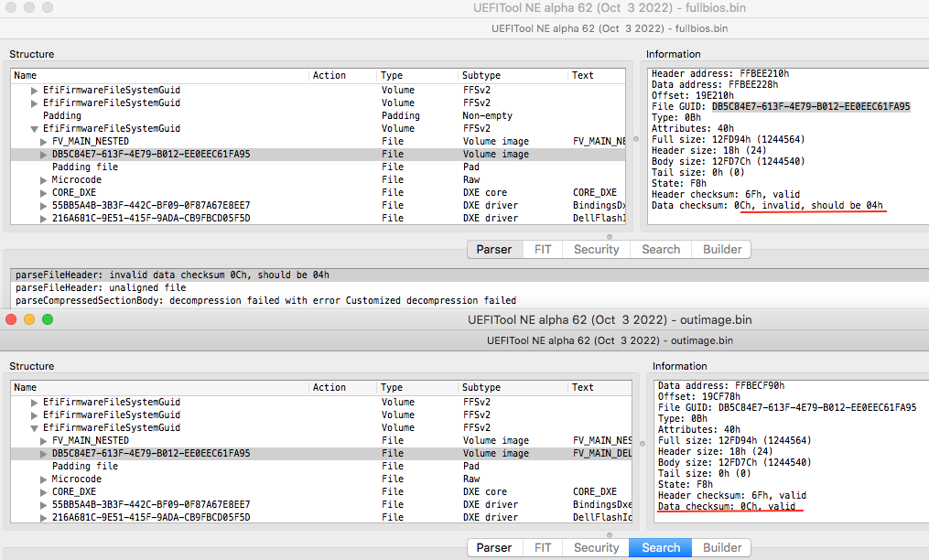Expand CORE_DXE arrow in fullbios.bin window
The height and width of the screenshot is (560, 929).
[x=43, y=193]
